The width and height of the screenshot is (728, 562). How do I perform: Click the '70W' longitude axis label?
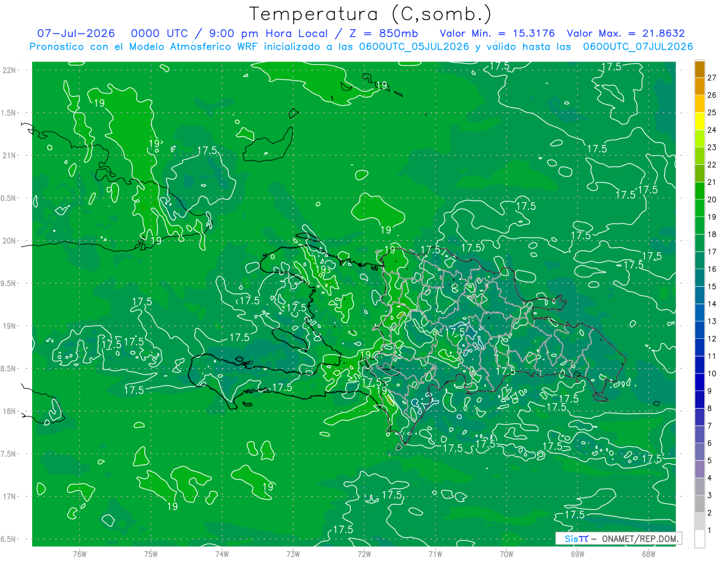coord(507,554)
